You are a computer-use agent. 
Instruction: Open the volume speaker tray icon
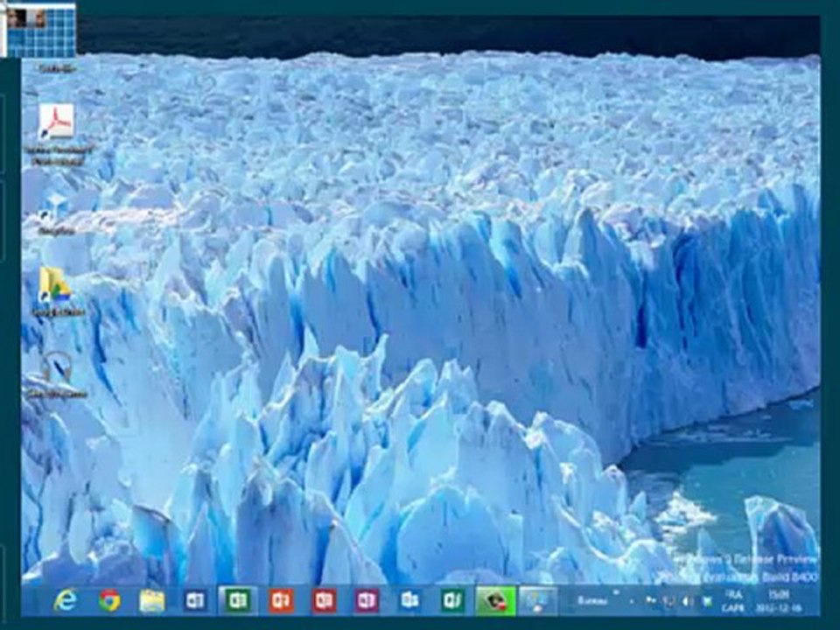(688, 601)
